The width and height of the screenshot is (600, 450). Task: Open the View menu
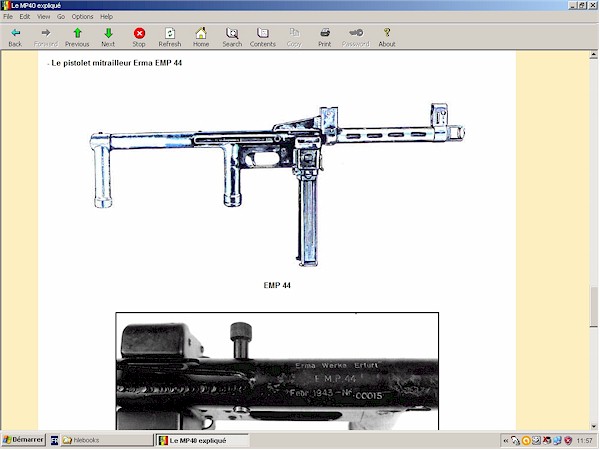[44, 16]
